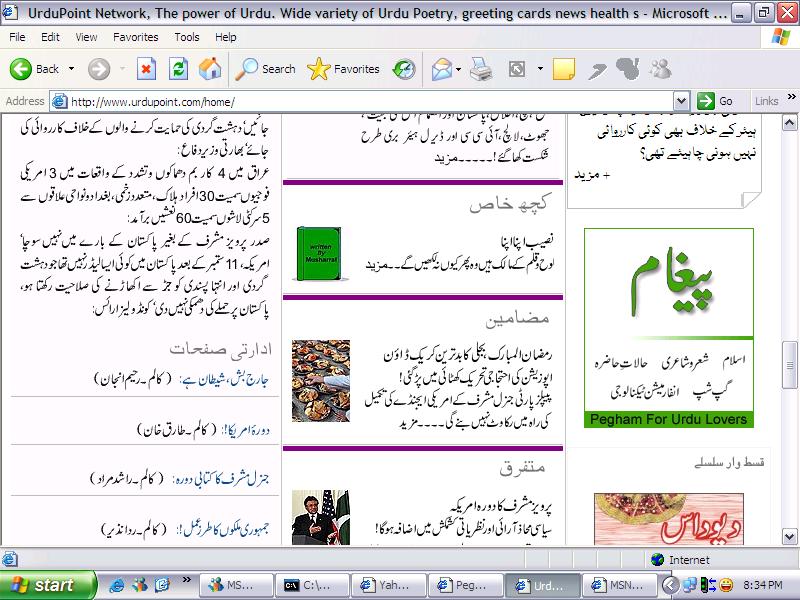
Task: Click the '+ مزید' more link in poll box
Action: click(x=592, y=175)
